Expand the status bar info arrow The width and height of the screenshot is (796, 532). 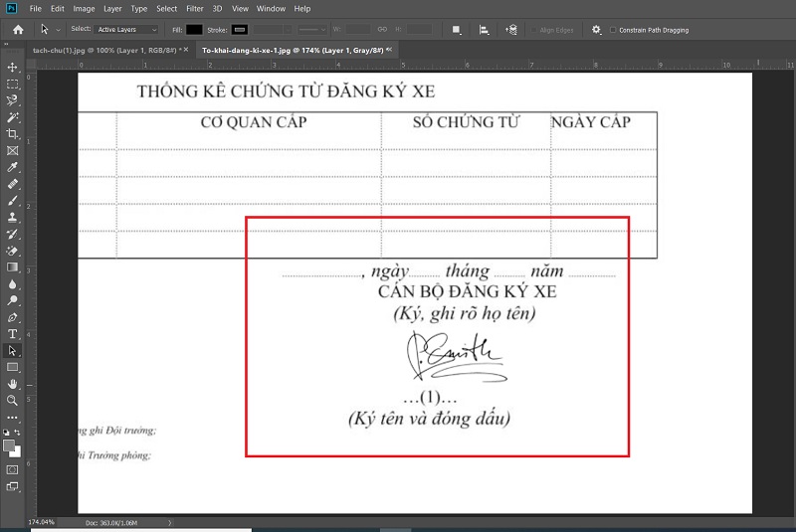(169, 522)
